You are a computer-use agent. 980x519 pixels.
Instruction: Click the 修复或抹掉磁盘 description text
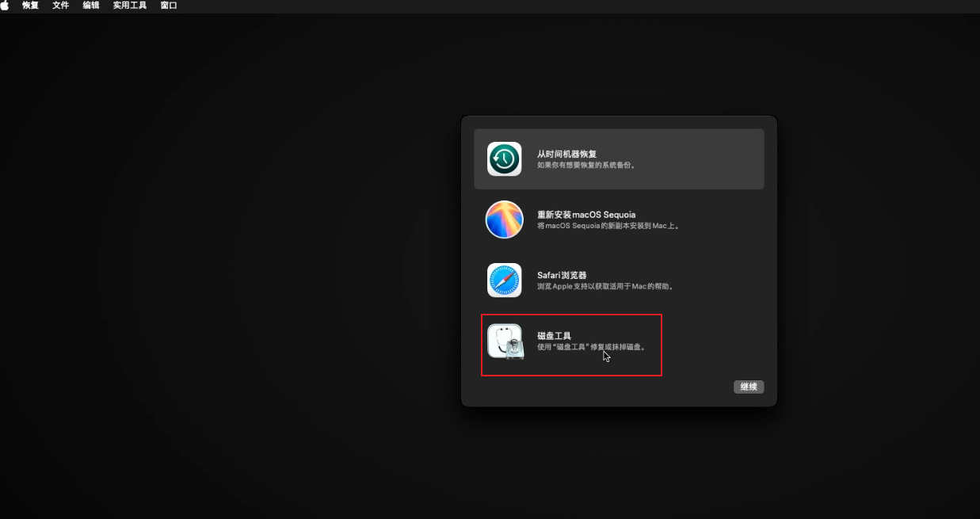point(590,347)
